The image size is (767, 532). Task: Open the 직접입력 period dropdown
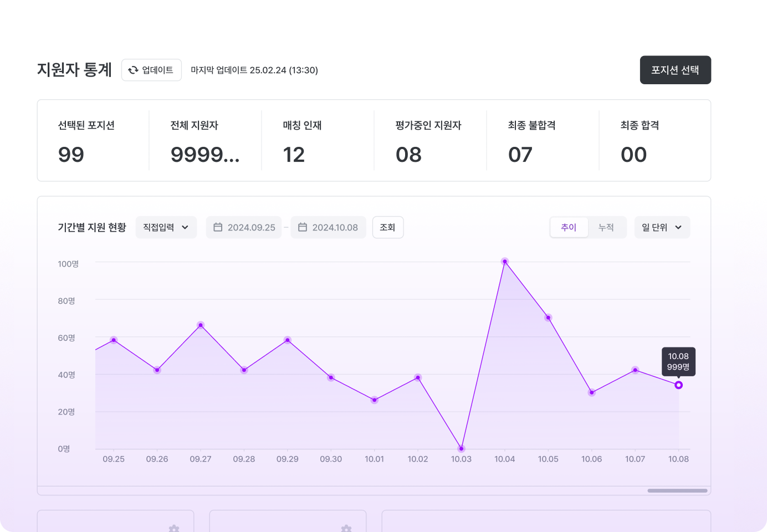click(166, 227)
